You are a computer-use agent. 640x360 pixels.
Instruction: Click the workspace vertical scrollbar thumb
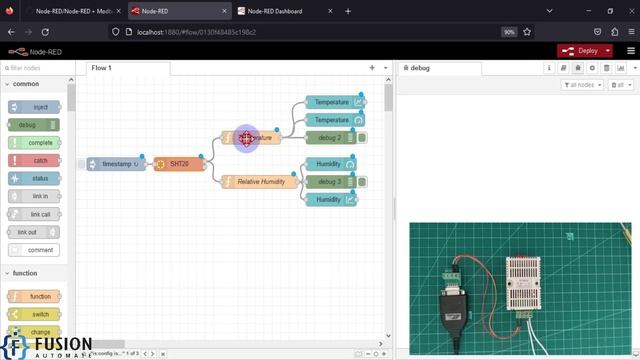pyautogui.click(x=388, y=97)
